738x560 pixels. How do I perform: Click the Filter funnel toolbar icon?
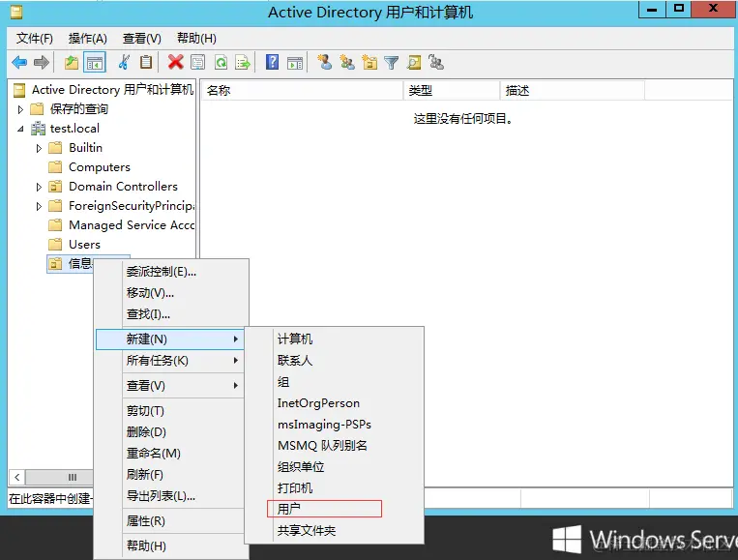[x=391, y=62]
